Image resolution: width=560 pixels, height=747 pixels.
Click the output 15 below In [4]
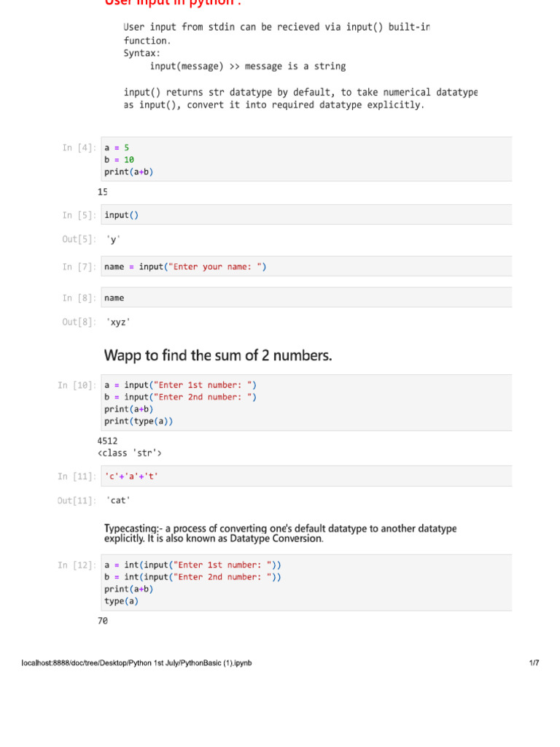point(102,192)
